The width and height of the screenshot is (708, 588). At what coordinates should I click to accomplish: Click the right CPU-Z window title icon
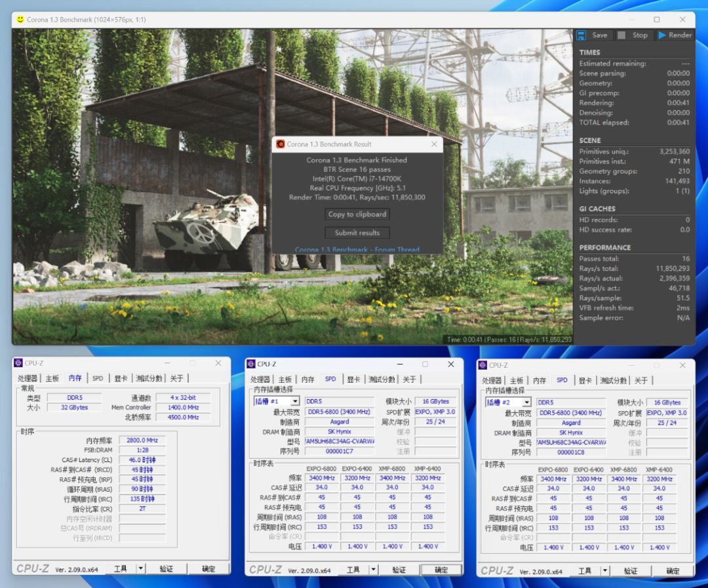(x=482, y=365)
